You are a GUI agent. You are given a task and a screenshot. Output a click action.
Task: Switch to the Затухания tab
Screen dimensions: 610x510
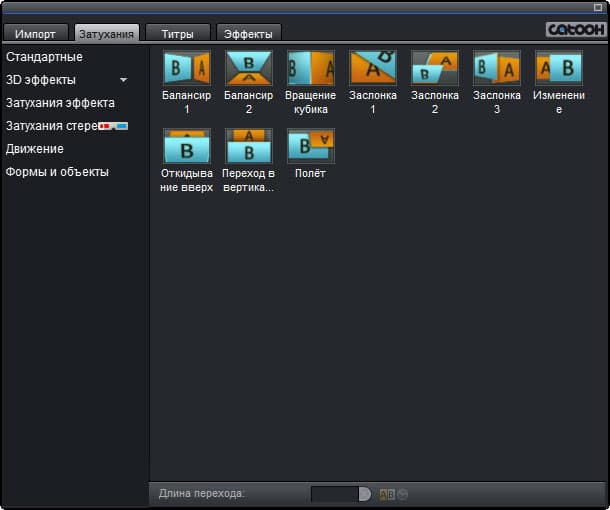[x=106, y=33]
